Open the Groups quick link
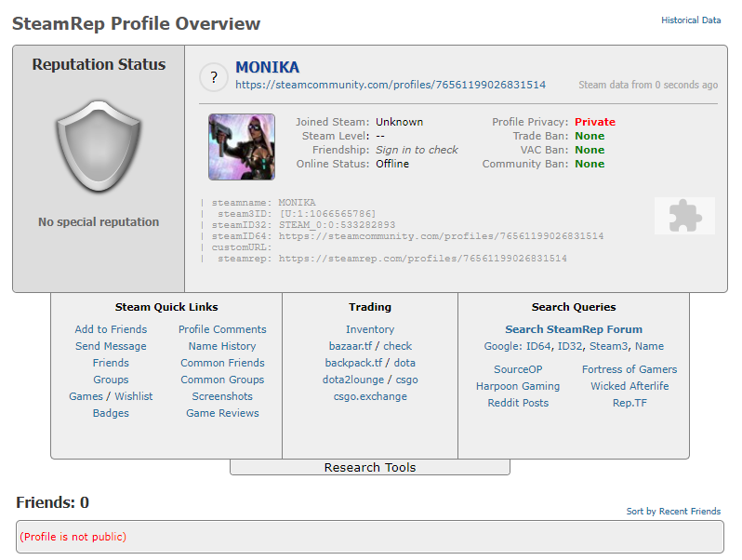Viewport: 742px width, 560px height. (111, 380)
